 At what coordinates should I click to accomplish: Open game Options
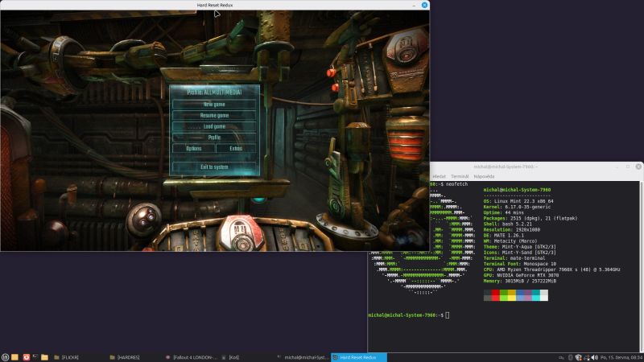click(193, 148)
